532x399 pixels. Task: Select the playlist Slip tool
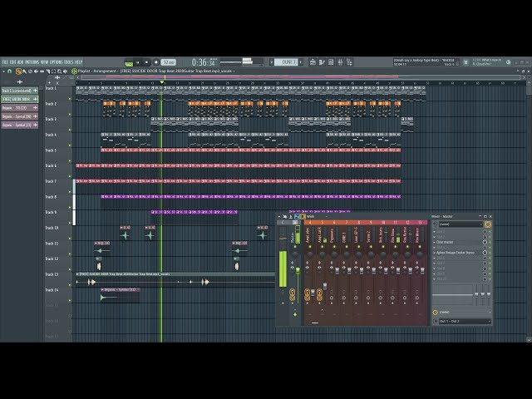click(42, 71)
